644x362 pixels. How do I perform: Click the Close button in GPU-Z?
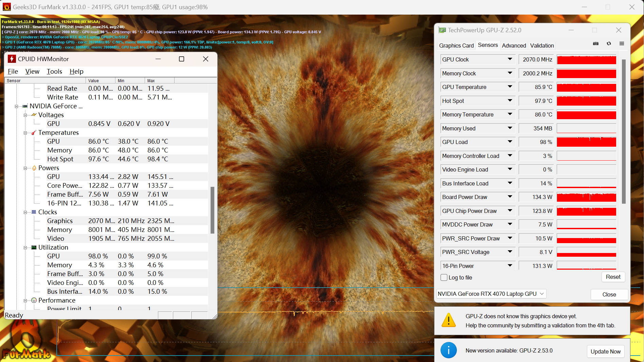[x=609, y=294]
